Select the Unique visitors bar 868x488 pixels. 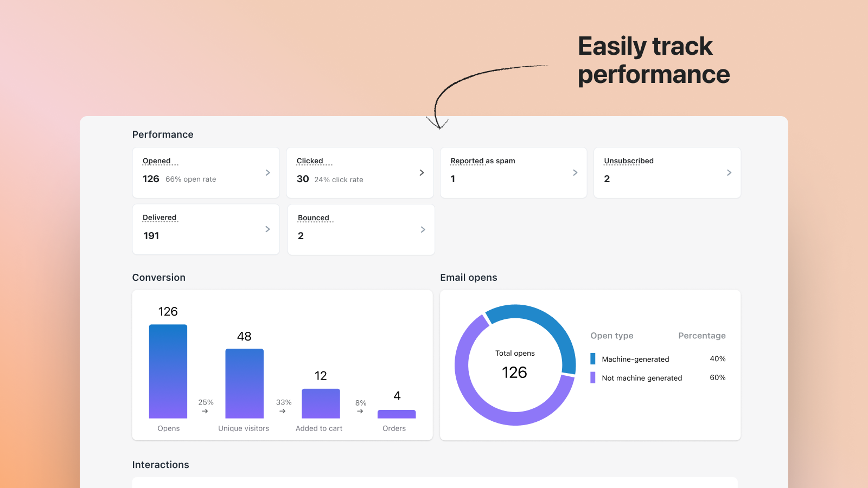(245, 383)
